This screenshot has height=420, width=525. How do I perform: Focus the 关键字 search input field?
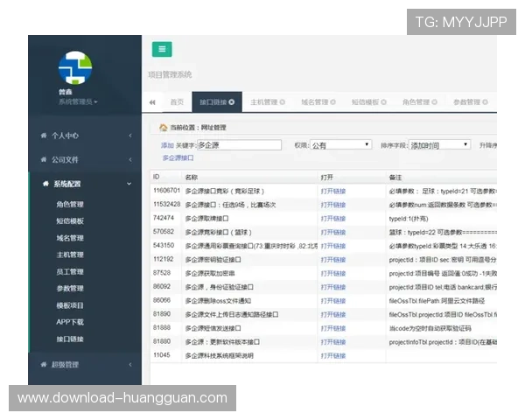point(239,145)
